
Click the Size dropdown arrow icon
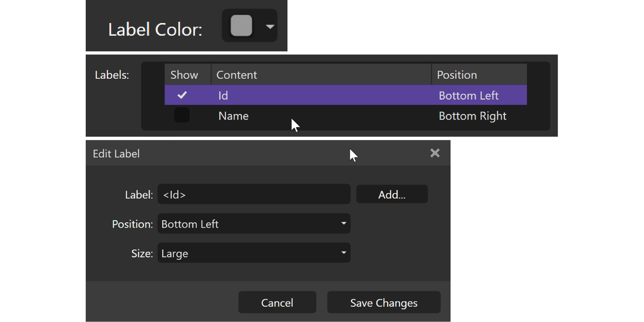[344, 252]
